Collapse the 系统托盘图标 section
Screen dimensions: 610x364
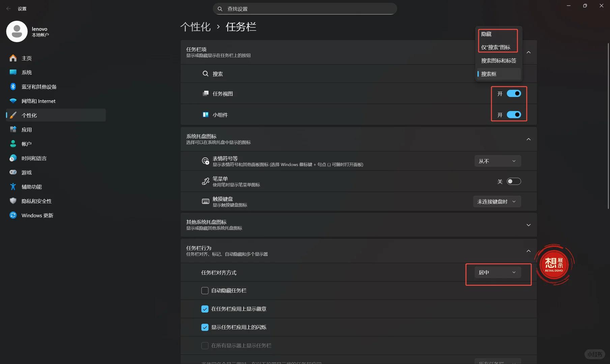click(528, 139)
